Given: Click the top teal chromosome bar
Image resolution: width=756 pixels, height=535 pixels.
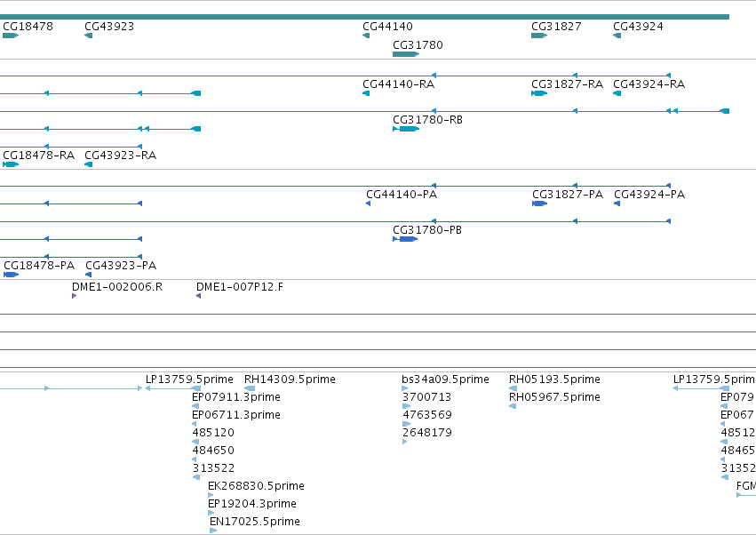Looking at the screenshot, I should 364,17.
